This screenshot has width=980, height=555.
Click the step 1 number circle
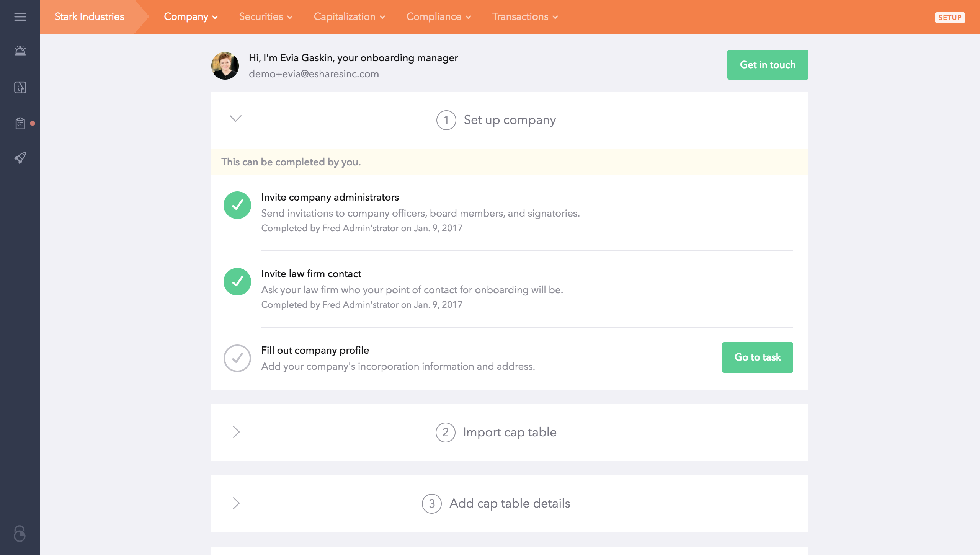(x=446, y=120)
